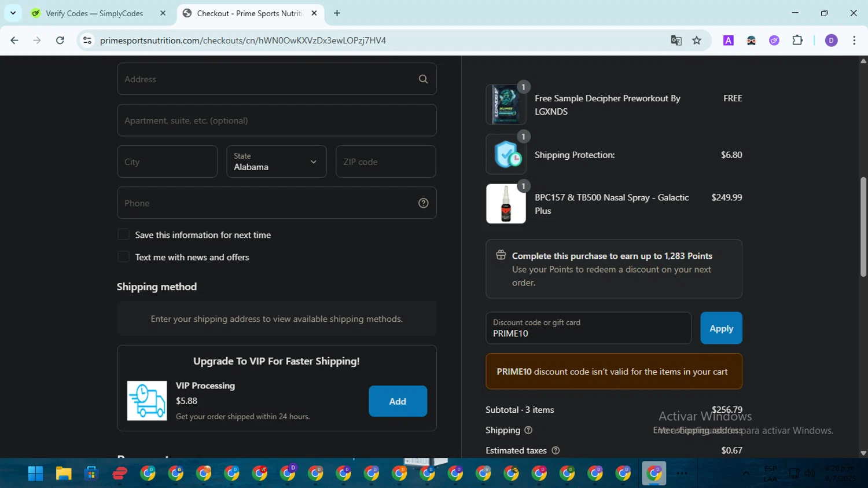Open Microsoft Store from the taskbar
The width and height of the screenshot is (868, 488).
click(x=91, y=474)
